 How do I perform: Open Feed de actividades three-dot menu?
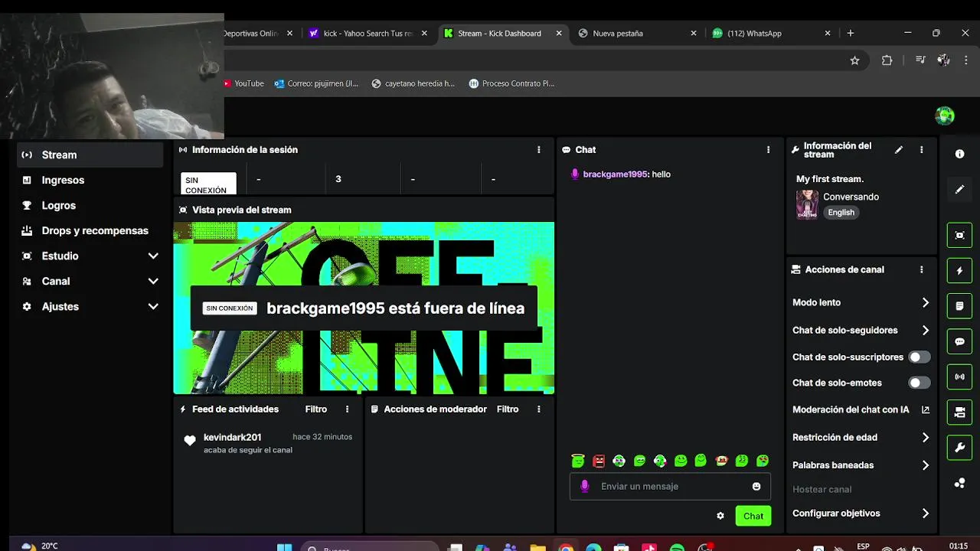[347, 409]
